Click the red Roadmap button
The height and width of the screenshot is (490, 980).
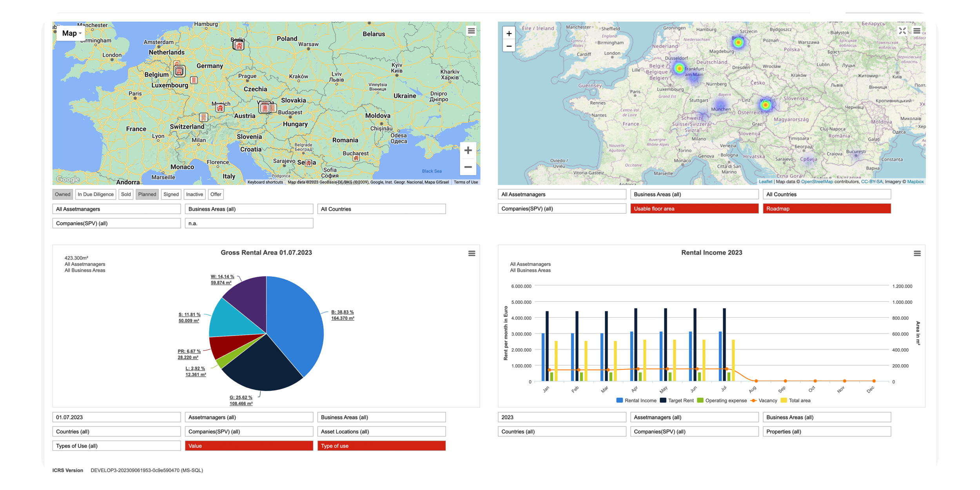pyautogui.click(x=826, y=209)
